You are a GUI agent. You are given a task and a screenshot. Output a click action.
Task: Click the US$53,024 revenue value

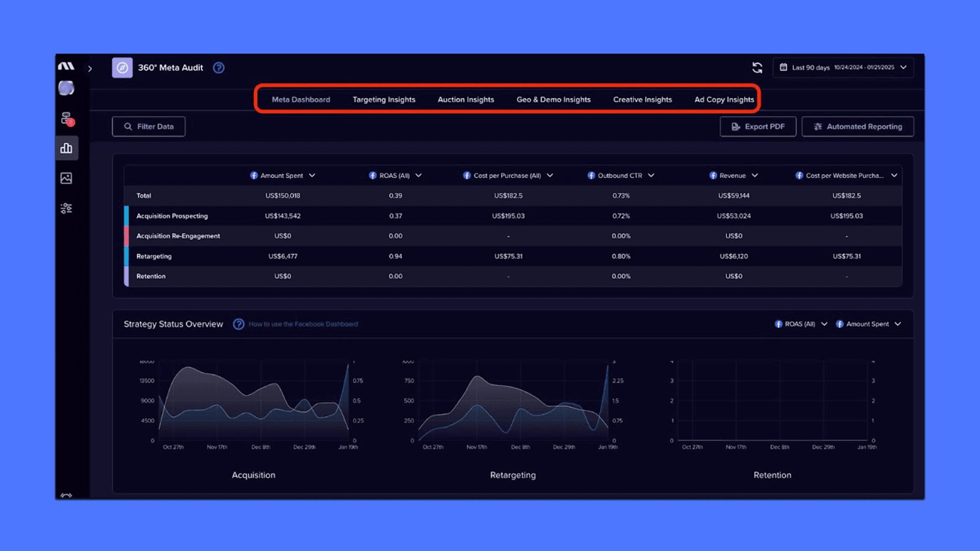(x=734, y=216)
